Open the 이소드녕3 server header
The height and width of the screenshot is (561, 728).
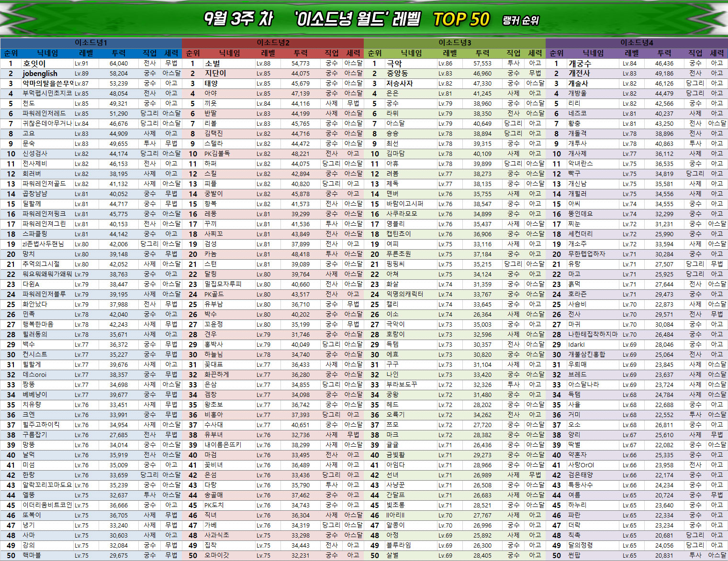tap(455, 43)
